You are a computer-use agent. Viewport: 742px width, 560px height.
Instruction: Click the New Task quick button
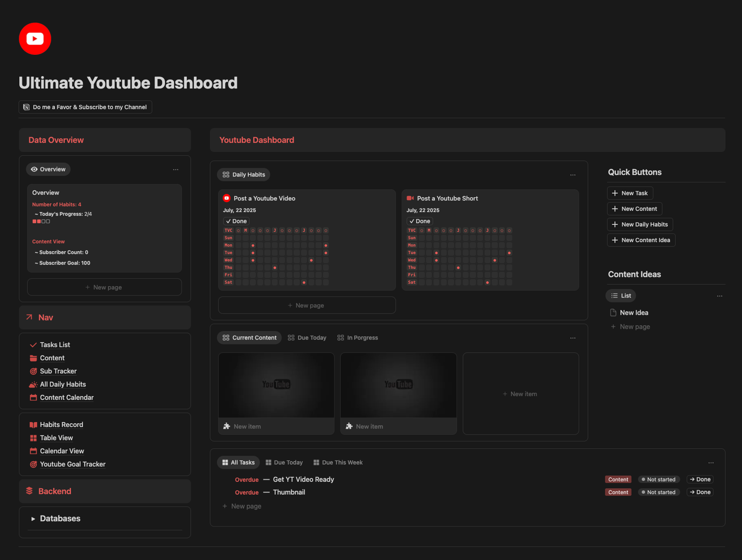click(x=630, y=193)
